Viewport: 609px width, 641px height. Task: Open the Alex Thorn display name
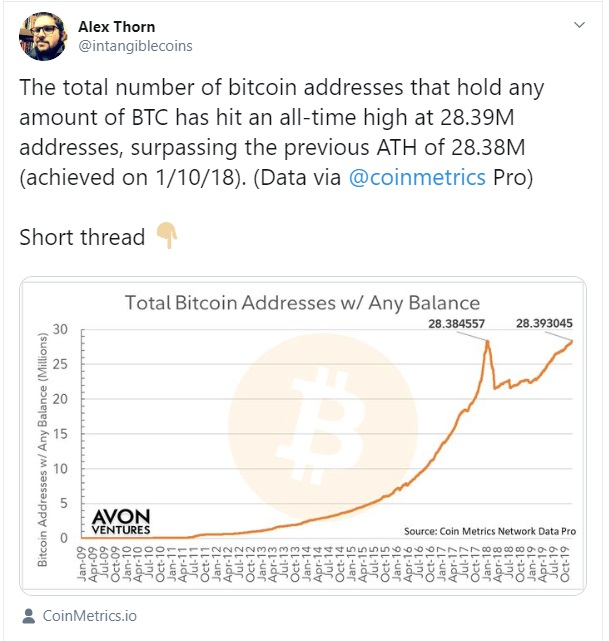[116, 27]
